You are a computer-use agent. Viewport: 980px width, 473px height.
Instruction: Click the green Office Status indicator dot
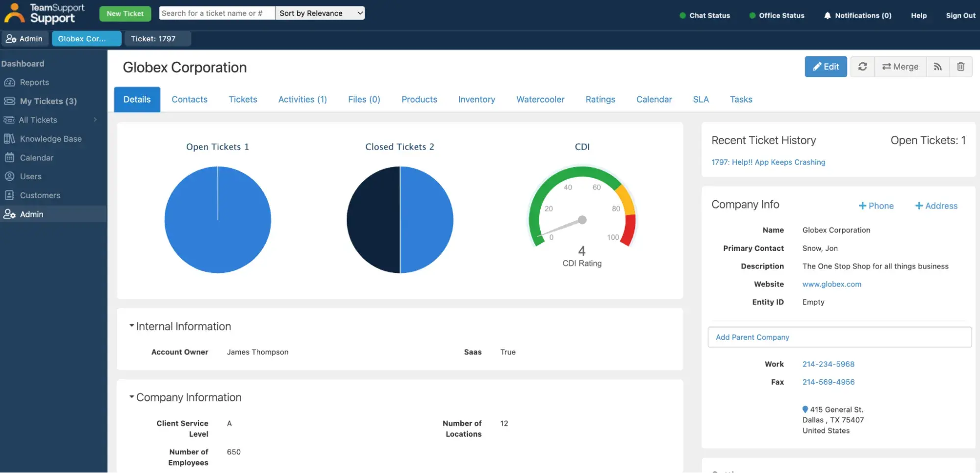(752, 16)
